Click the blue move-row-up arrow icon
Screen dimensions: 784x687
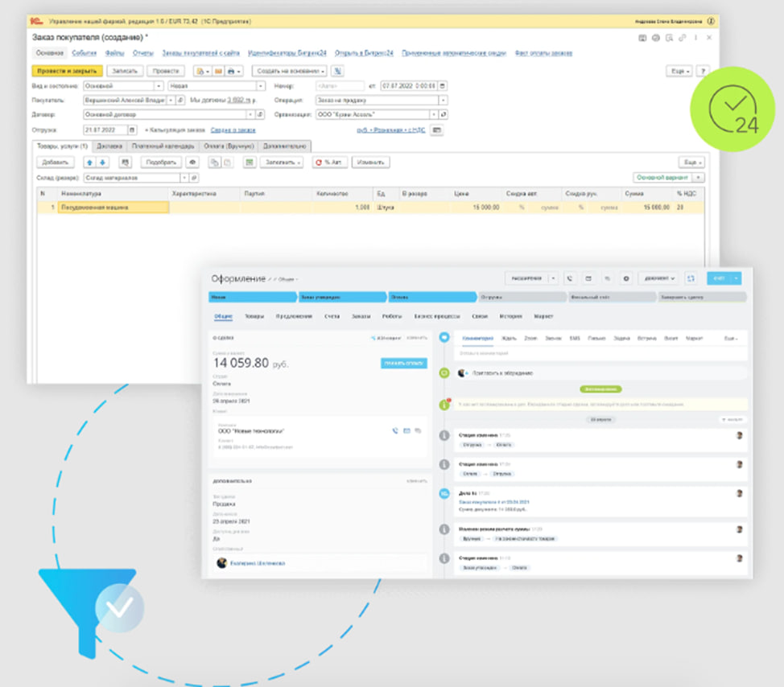point(89,162)
